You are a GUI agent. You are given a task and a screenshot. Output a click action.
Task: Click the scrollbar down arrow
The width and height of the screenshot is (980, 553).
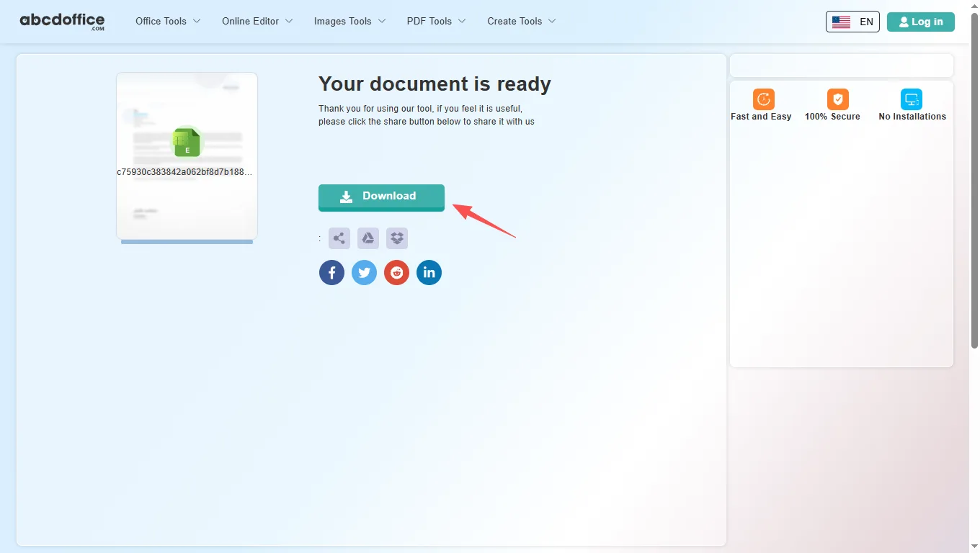974,547
